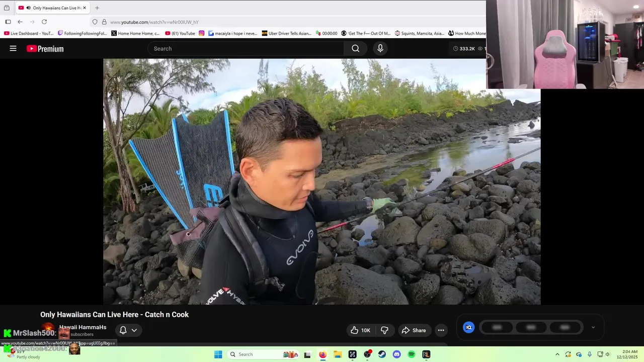
Task: Open a new browser tab
Action: 97,8
